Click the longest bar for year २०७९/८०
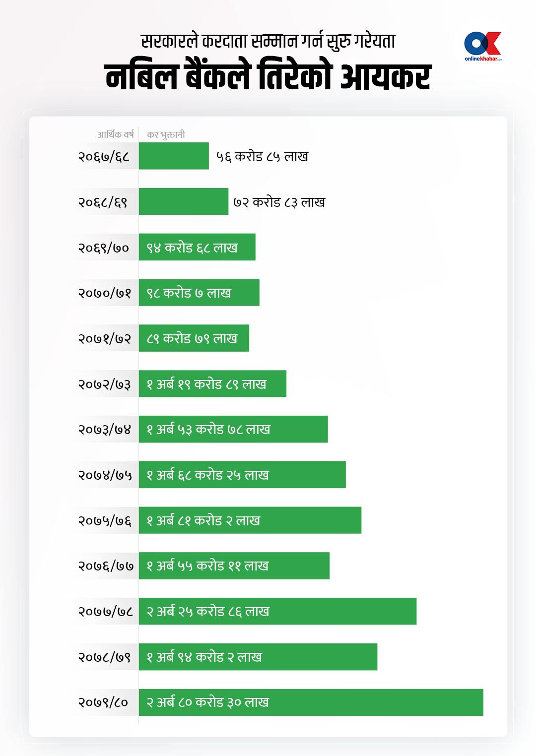The width and height of the screenshot is (536, 756). tap(311, 702)
